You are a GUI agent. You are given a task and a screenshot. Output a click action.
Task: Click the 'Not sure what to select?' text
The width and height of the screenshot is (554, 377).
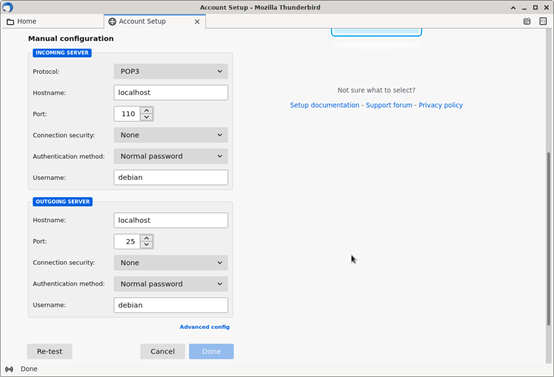coord(376,90)
